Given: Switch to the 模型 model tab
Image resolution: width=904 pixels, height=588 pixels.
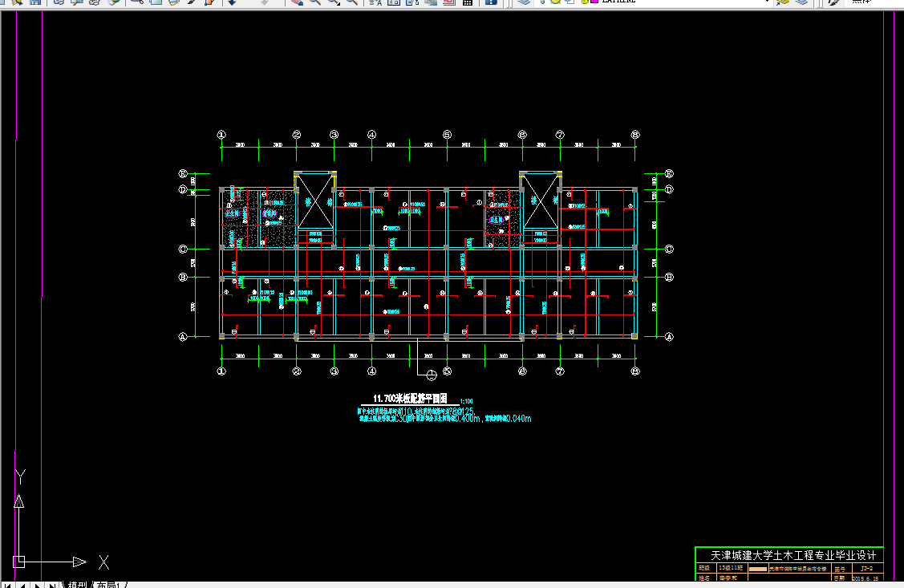Looking at the screenshot, I should (x=77, y=585).
